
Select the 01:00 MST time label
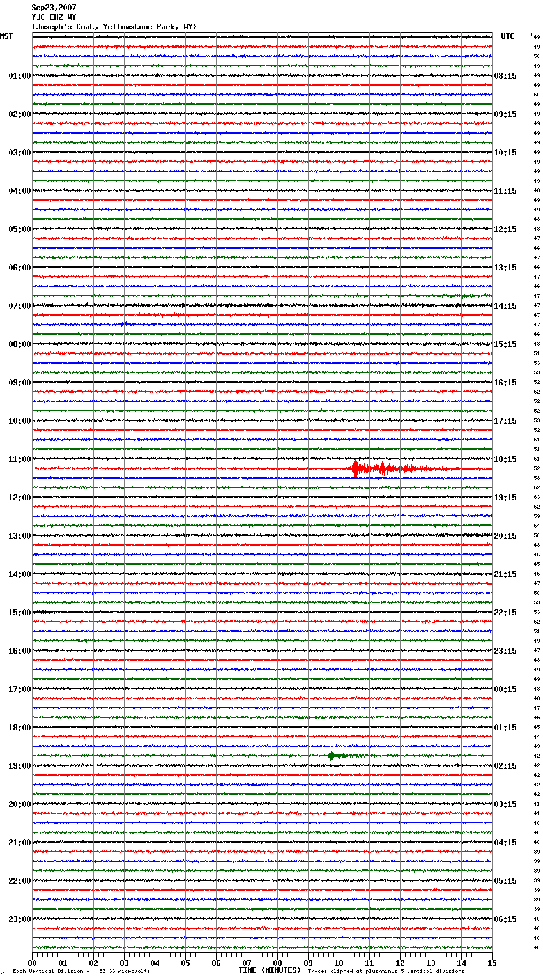[20, 76]
